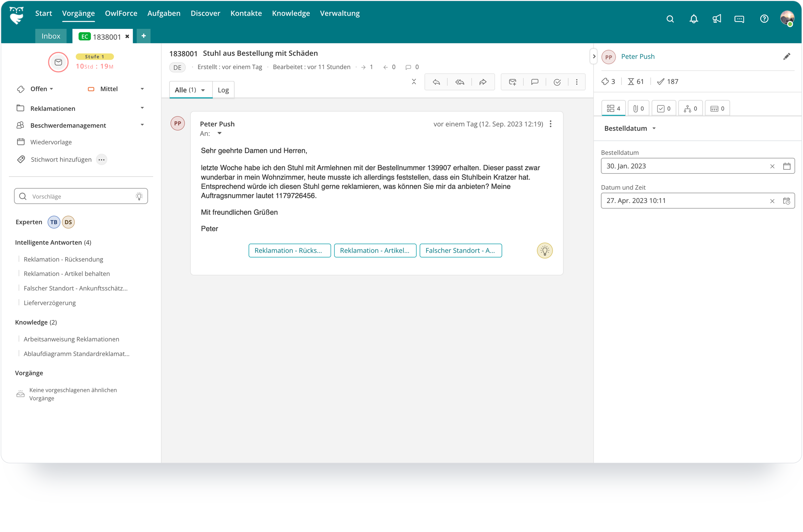Clear the Bestelldatum date field with the X
Image resolution: width=803 pixels, height=532 pixels.
click(772, 166)
